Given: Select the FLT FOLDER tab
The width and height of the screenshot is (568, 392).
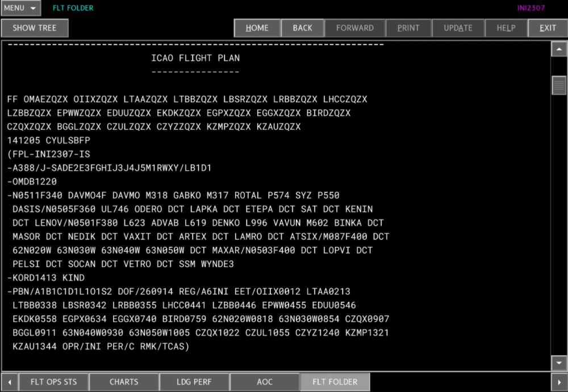Looking at the screenshot, I should 335,382.
